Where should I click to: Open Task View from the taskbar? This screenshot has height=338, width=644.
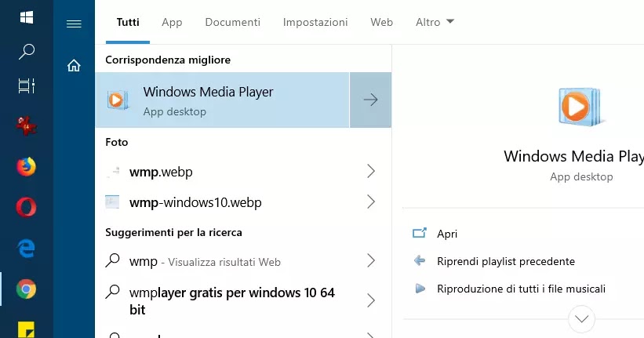coord(27,85)
